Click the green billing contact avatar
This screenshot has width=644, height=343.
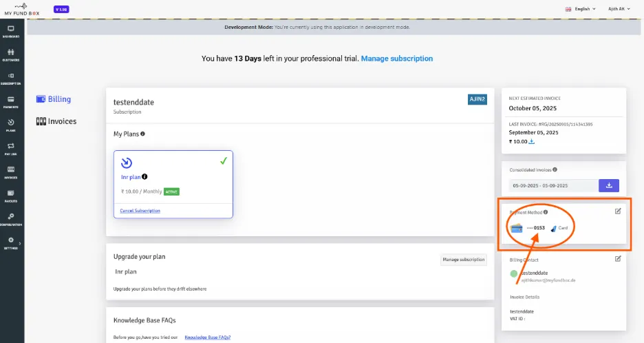coord(514,273)
